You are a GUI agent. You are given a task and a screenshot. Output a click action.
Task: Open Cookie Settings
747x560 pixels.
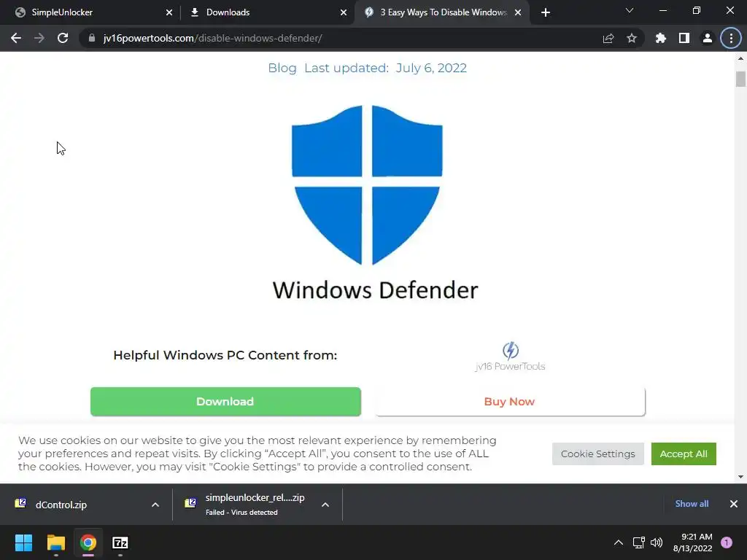pyautogui.click(x=598, y=454)
